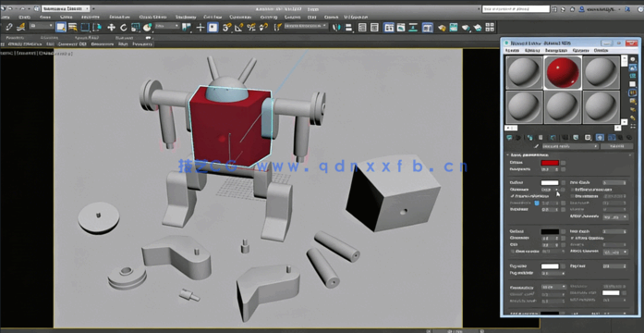Screen dimensions: 644x333
Task: Click Sample Type icon beside sample slots
Action: [633, 60]
